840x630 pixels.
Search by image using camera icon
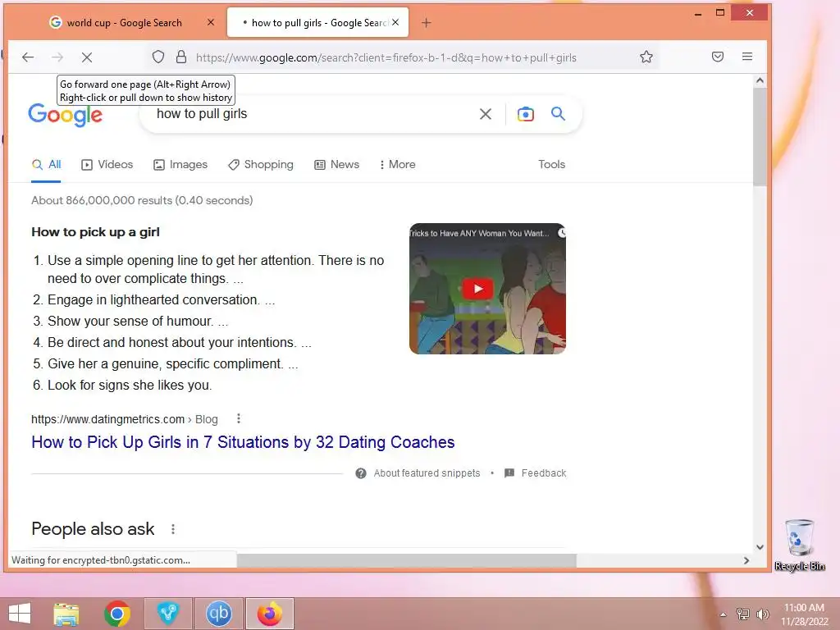click(526, 113)
